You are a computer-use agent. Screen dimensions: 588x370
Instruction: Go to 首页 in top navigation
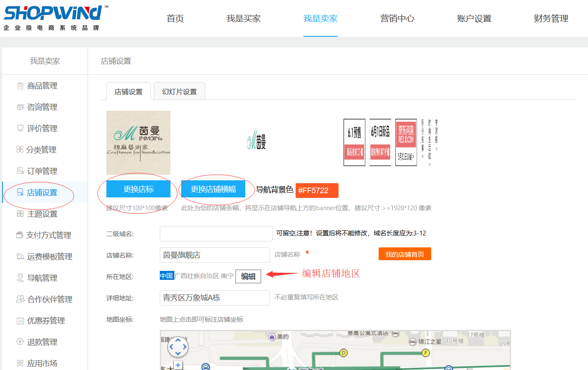(x=175, y=18)
